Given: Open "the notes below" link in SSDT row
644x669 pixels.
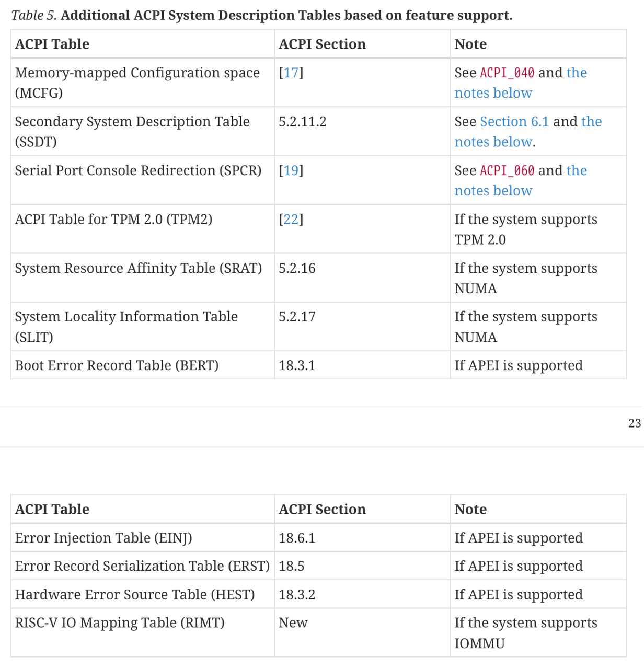Looking at the screenshot, I should (493, 142).
